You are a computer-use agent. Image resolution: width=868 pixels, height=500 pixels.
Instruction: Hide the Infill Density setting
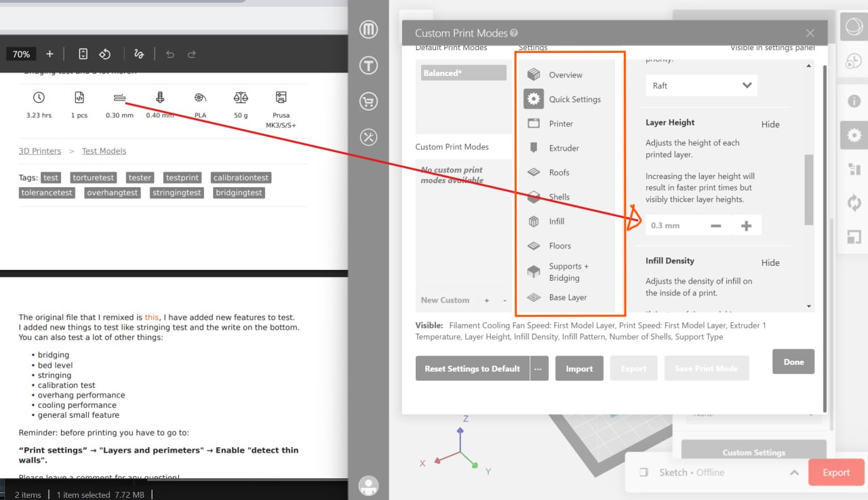click(770, 263)
